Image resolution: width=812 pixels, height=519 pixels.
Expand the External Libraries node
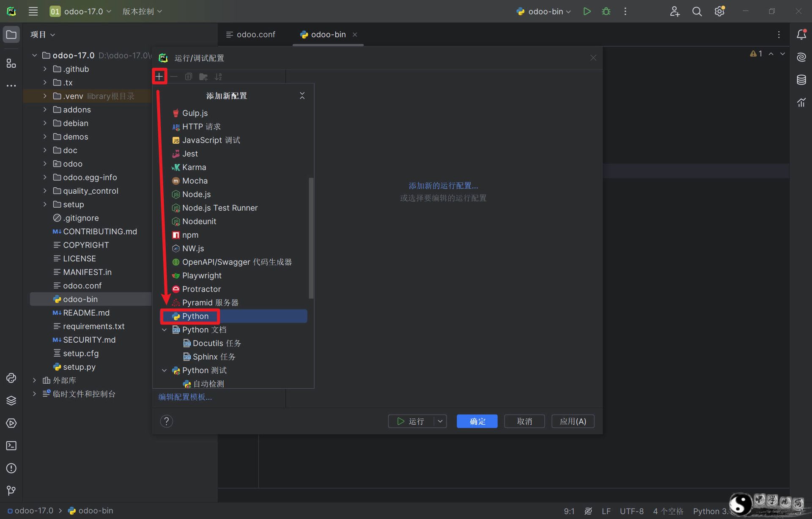click(35, 380)
